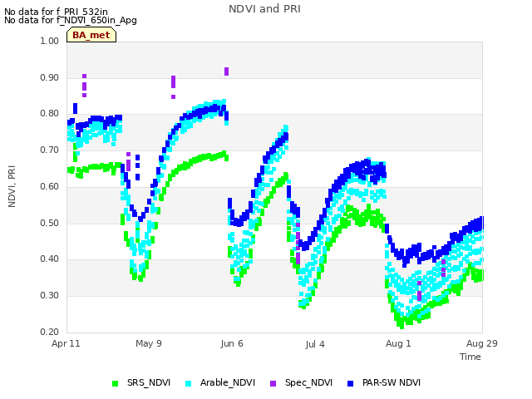Click the blue PAR-SW NDVI legend swatch

(351, 383)
